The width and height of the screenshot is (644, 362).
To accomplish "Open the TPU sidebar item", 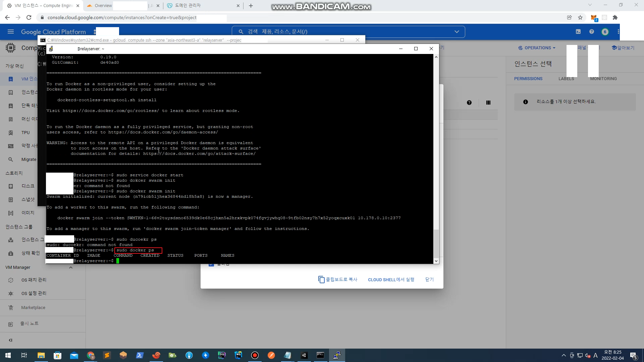I will pos(25,132).
